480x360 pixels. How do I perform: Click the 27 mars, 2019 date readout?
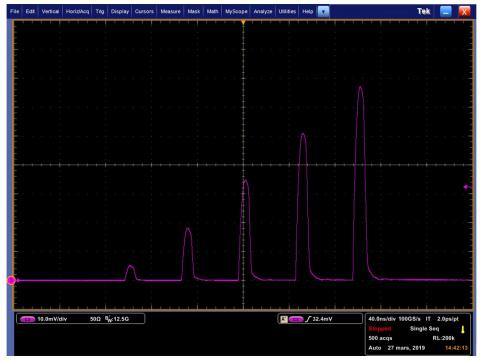[x=406, y=348]
